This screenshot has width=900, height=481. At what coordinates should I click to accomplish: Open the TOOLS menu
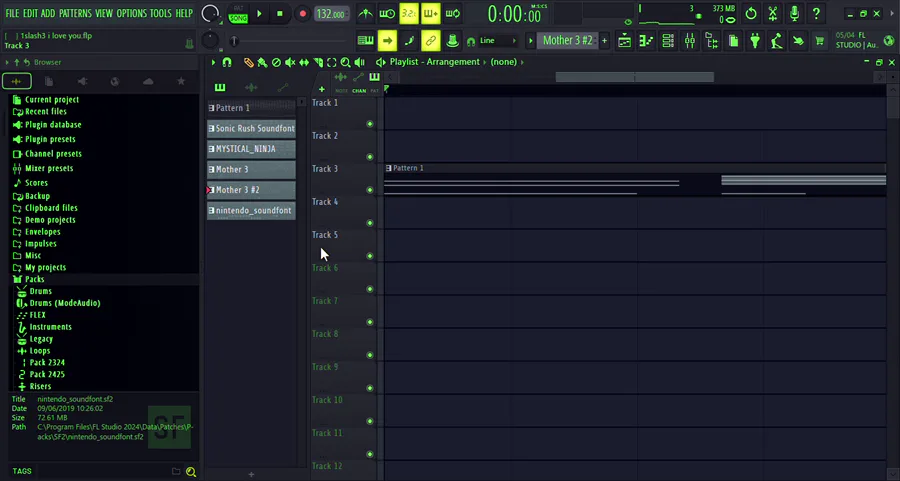coord(161,13)
